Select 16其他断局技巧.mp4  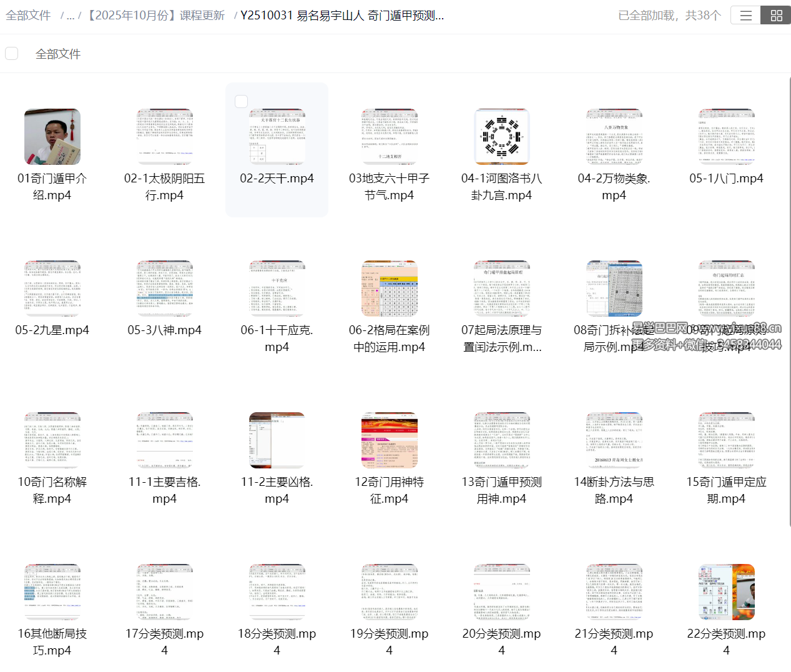[x=52, y=591]
